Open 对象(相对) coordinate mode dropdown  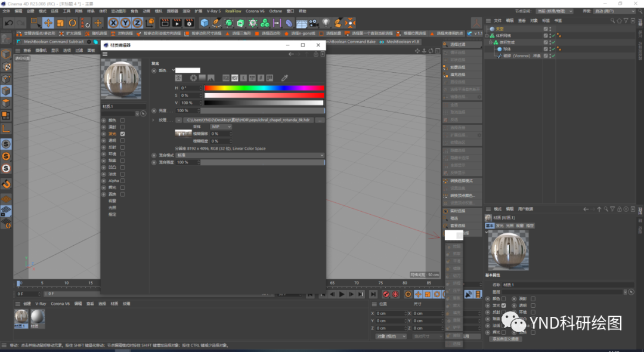tap(391, 336)
